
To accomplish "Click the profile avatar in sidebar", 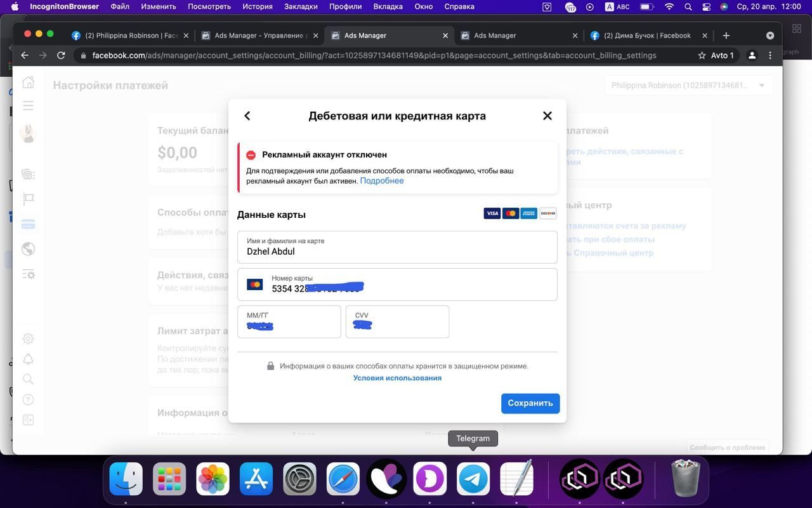I will click(28, 133).
